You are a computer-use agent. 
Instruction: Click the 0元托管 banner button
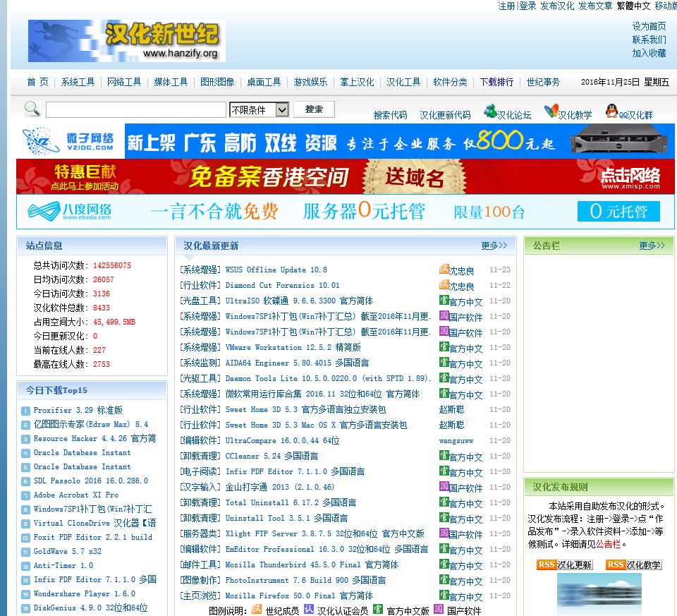point(618,211)
